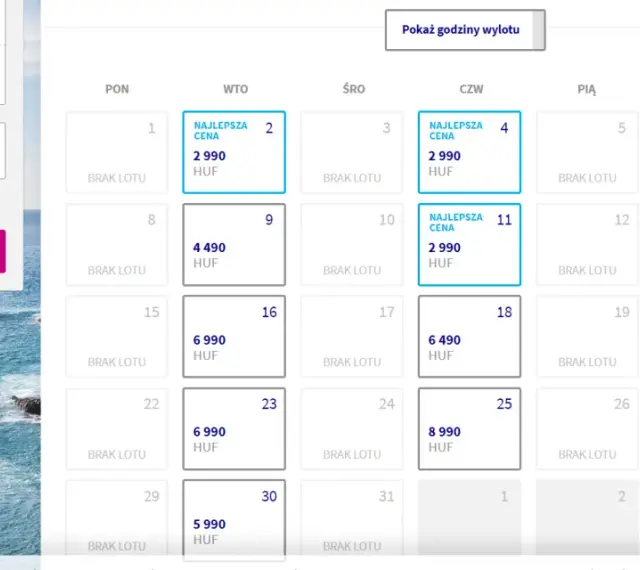Click the greyed next-month day 1 cell
This screenshot has width=640, height=570.
(x=469, y=518)
